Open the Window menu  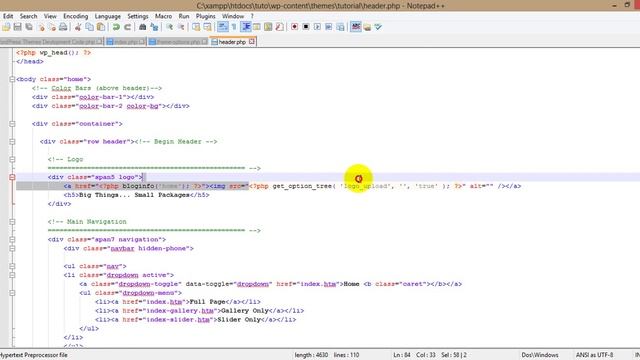click(233, 16)
